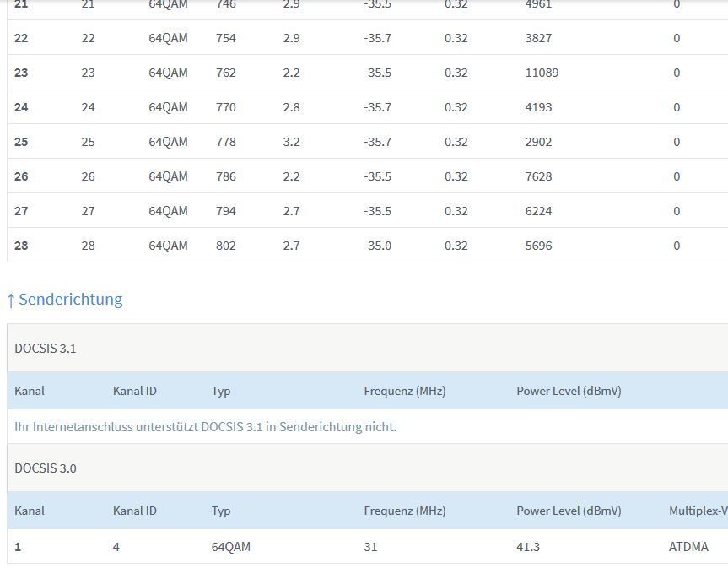The width and height of the screenshot is (728, 579).
Task: Click upstream Kanal ID value 4
Action: (x=116, y=547)
